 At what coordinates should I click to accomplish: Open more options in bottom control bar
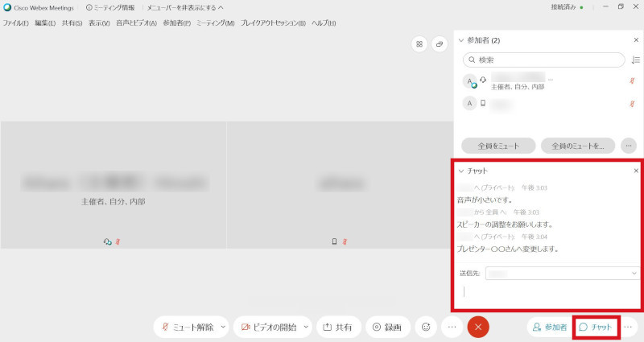click(452, 327)
